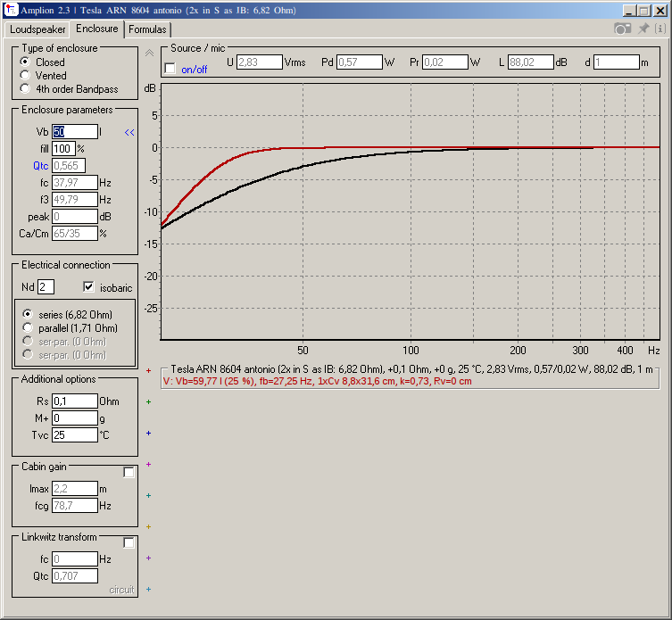Click the camera screenshot icon
672x620 pixels.
(622, 29)
